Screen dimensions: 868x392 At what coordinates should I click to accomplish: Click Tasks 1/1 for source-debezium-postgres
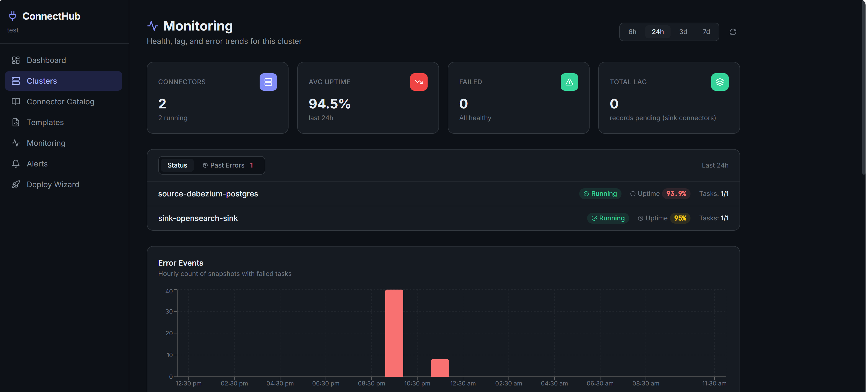pos(714,193)
